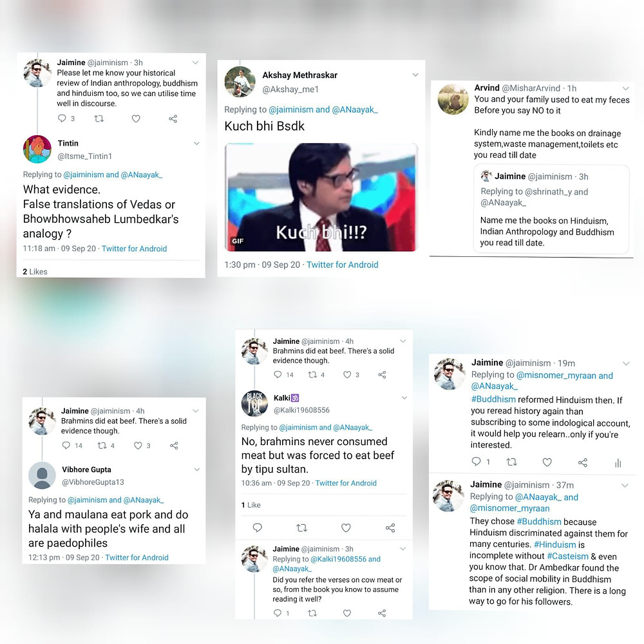644x644 pixels.
Task: Open Tintin tweet options chevron
Action: click(x=196, y=144)
